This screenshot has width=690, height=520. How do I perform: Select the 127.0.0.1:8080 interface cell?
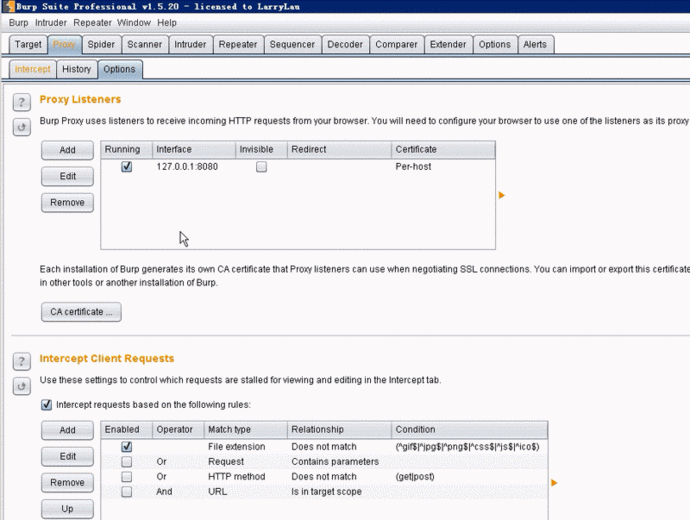[x=187, y=167]
